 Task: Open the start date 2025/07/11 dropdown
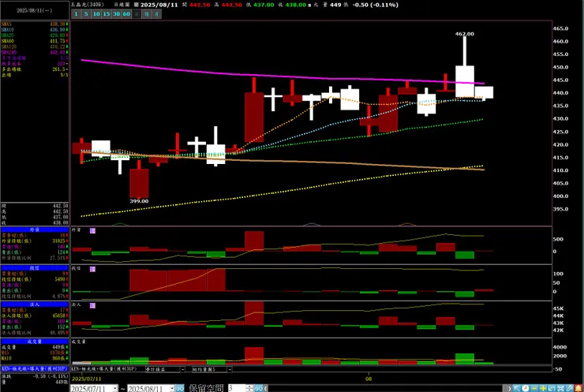point(114,388)
